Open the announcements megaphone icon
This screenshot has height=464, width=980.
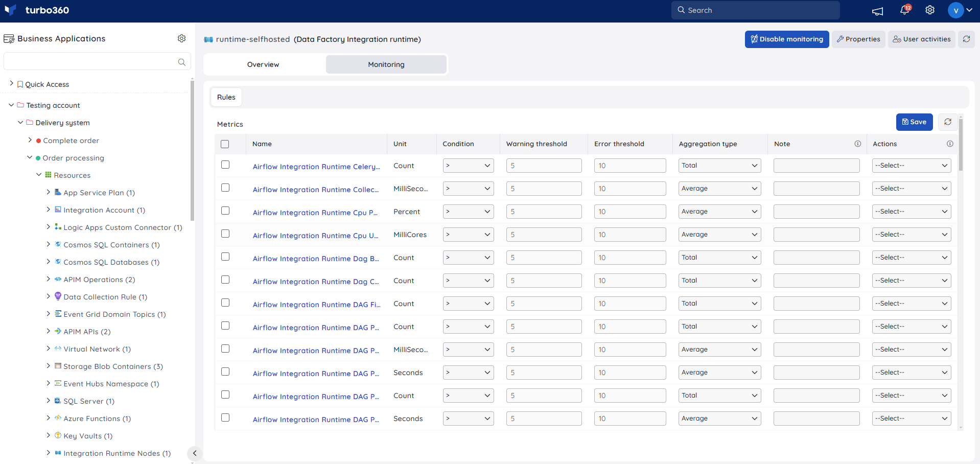coord(877,11)
